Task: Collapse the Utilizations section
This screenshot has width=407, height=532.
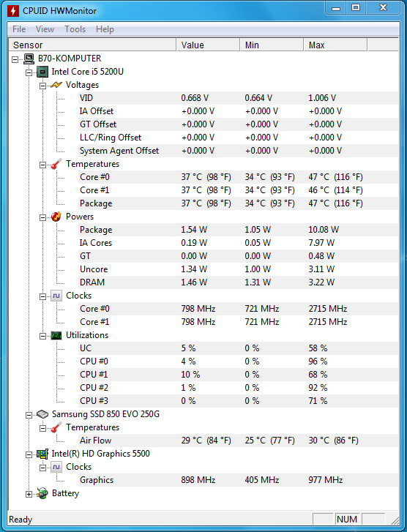Action: (42, 336)
